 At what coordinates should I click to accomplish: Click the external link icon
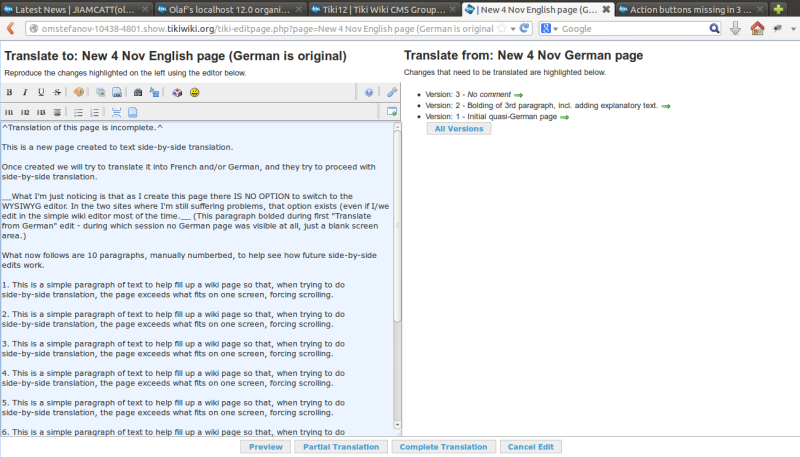coord(117,92)
